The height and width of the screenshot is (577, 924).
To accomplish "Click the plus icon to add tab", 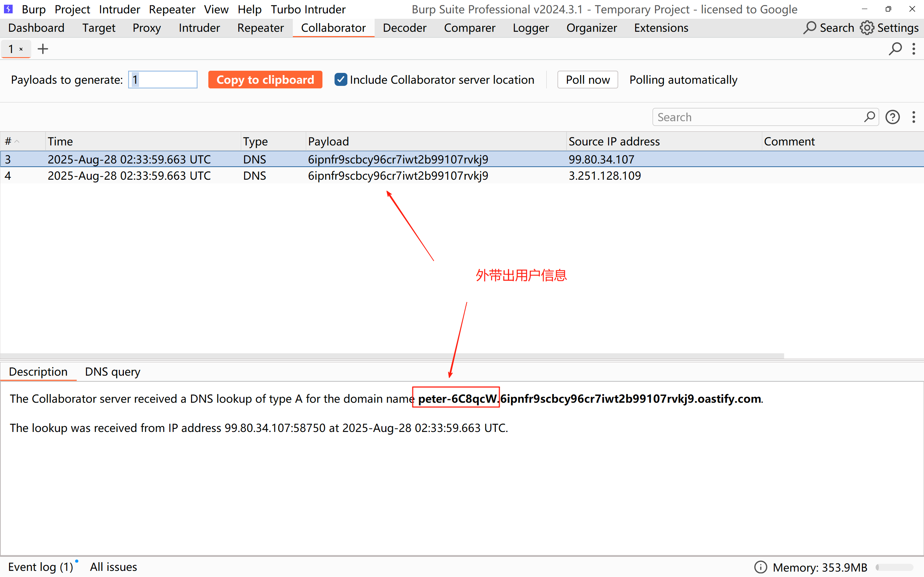I will pyautogui.click(x=43, y=49).
